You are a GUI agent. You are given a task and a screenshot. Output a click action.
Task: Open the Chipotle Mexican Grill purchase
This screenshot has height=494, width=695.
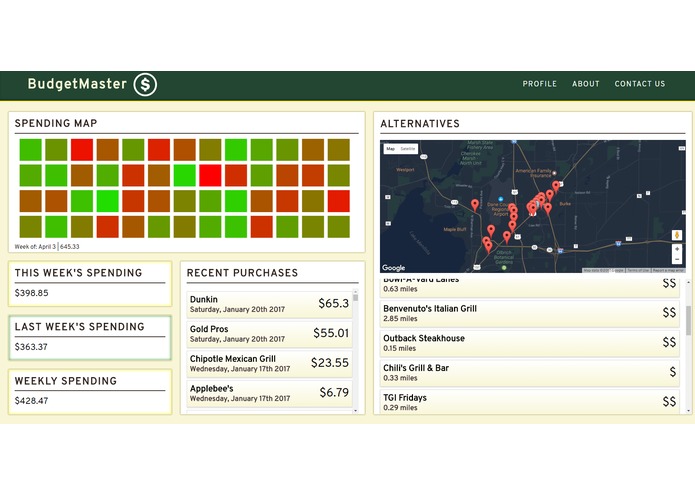(x=269, y=363)
